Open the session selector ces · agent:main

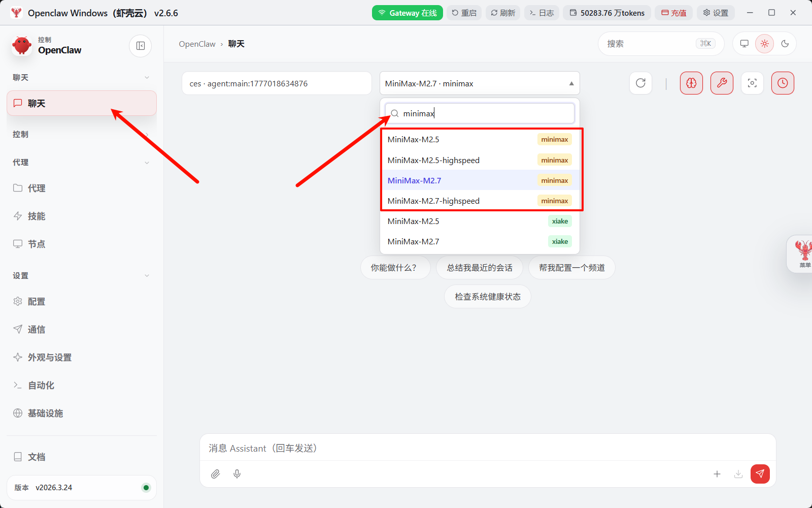(x=277, y=83)
